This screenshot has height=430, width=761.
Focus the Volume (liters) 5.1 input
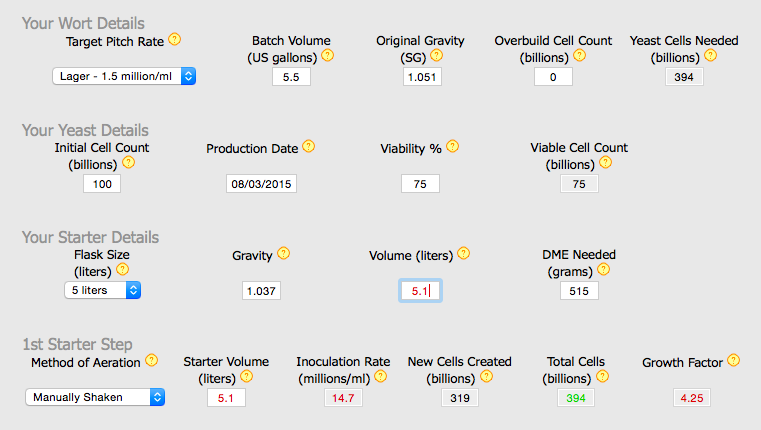click(420, 291)
